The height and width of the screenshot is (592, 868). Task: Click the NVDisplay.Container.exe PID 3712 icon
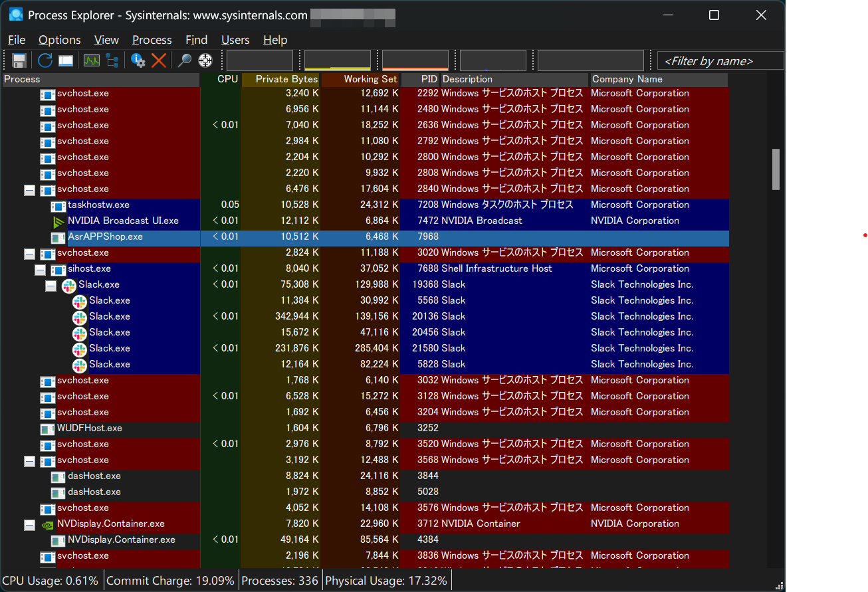coord(48,524)
